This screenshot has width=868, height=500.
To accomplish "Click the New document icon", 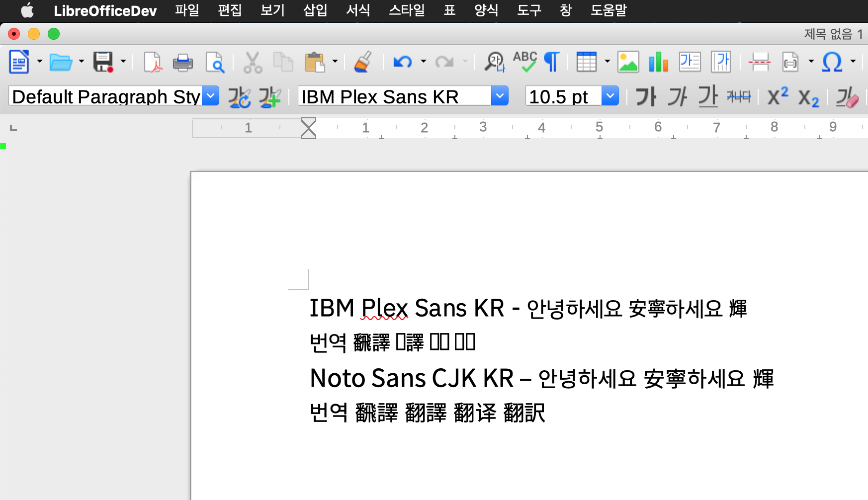I will click(19, 62).
